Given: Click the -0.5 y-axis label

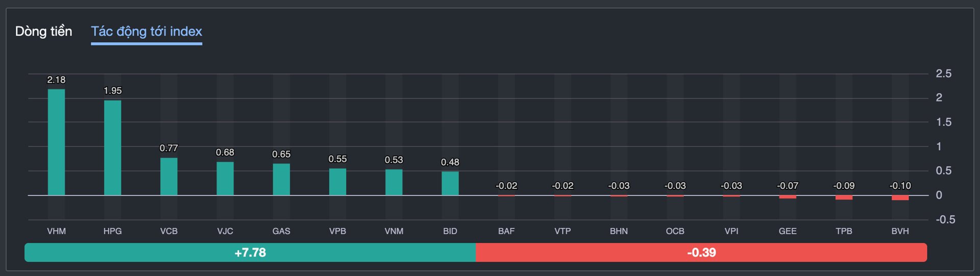Looking at the screenshot, I should point(945,219).
